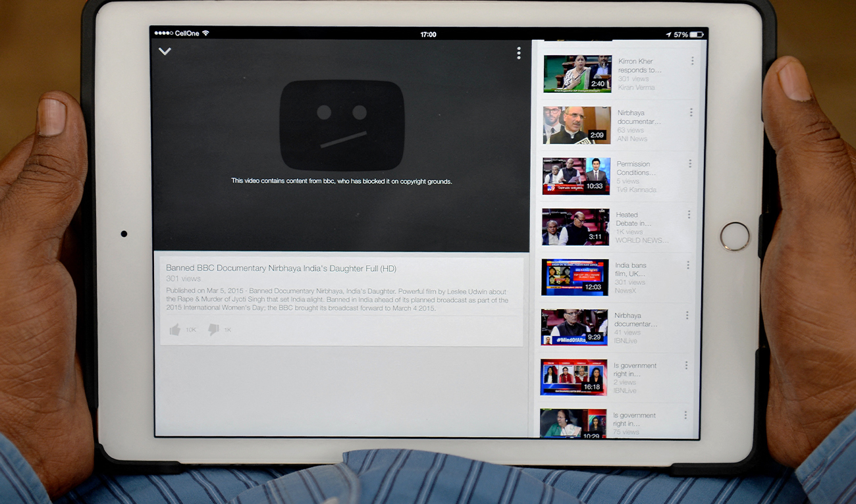
Task: Open the options menu for Kirron Kher responds video
Action: coord(692,61)
